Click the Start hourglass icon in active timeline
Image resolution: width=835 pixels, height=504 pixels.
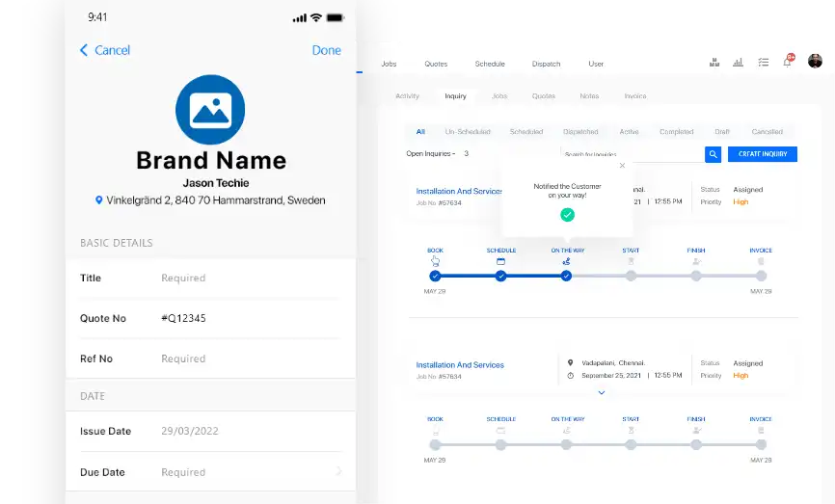pos(631,261)
